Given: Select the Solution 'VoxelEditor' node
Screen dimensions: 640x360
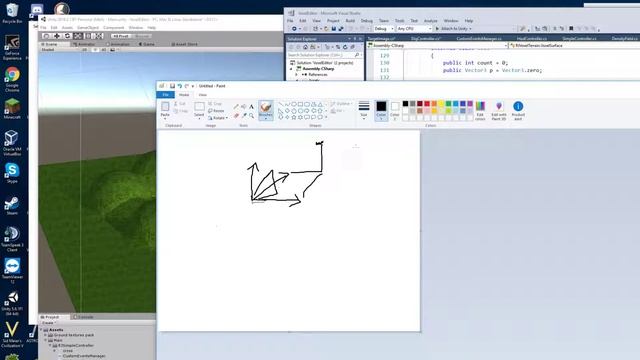Looking at the screenshot, I should coord(322,63).
